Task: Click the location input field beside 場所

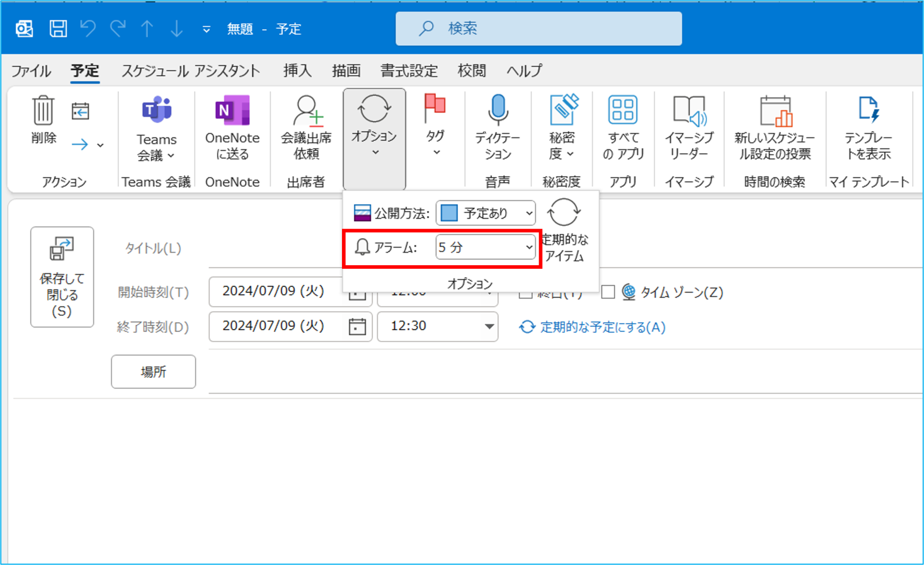Action: [566, 373]
